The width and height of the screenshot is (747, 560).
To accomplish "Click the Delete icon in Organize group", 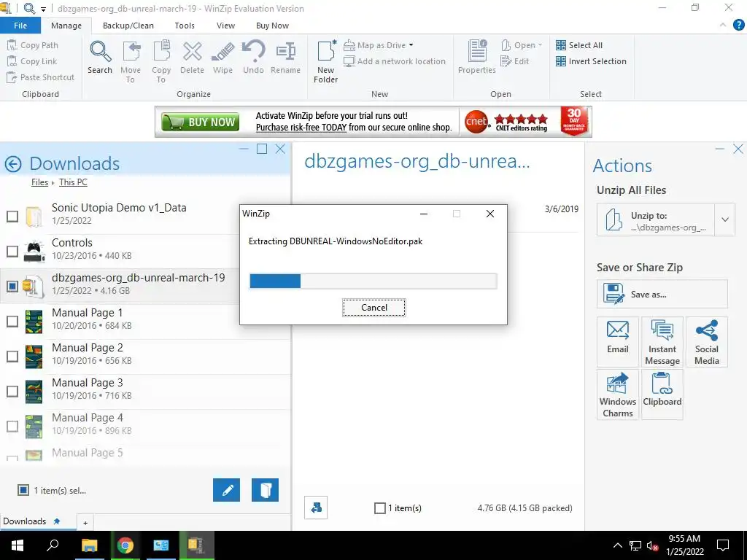I will 192,58.
